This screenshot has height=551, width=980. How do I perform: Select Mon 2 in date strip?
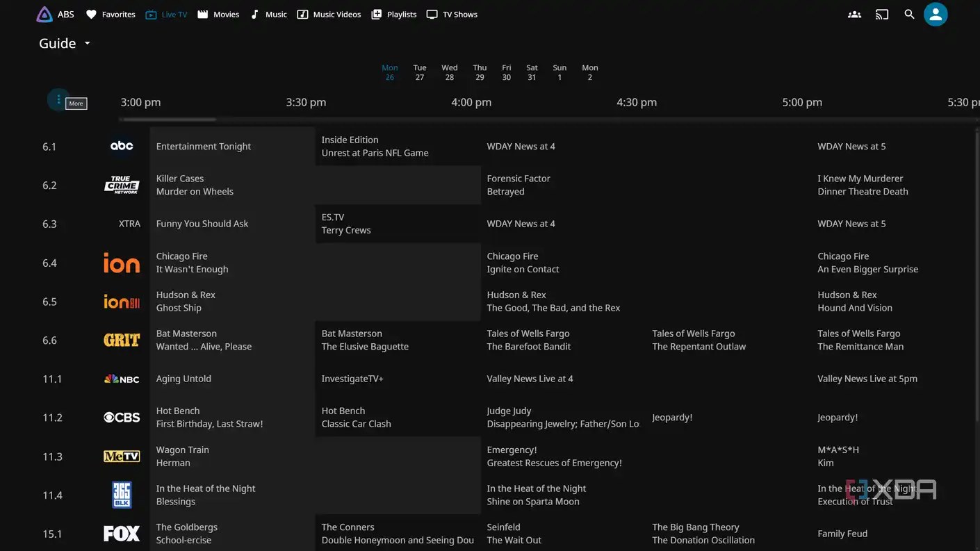[x=590, y=72]
